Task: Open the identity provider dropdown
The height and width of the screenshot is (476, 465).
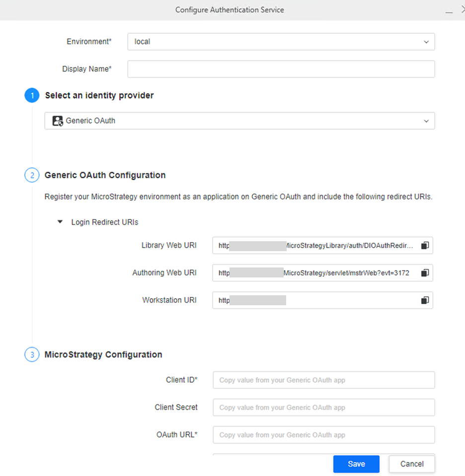Action: [239, 121]
